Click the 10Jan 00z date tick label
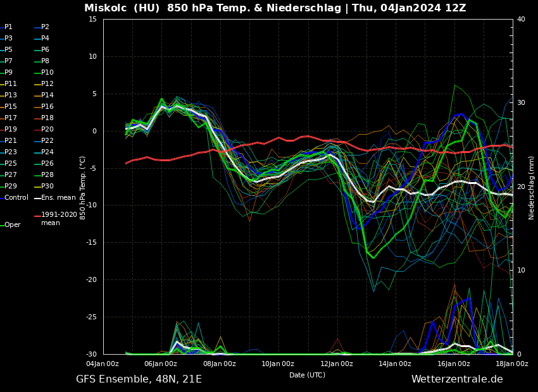The image size is (538, 392). click(x=278, y=364)
